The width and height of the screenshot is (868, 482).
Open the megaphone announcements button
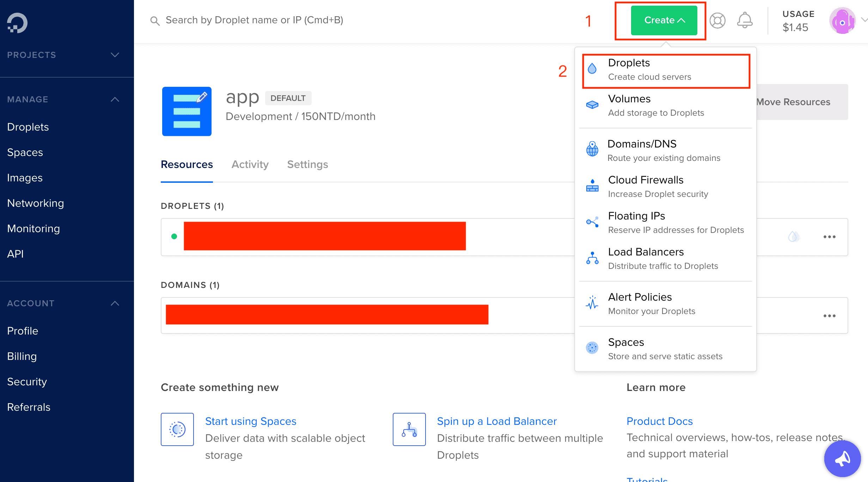(842, 458)
